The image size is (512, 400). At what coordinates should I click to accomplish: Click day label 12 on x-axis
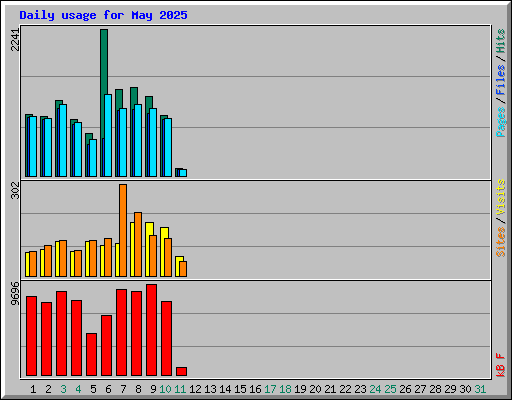click(195, 389)
